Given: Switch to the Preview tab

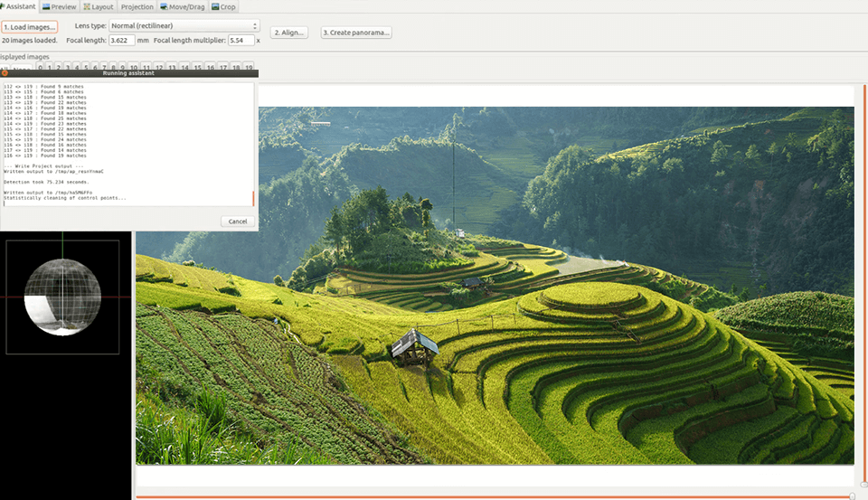Looking at the screenshot, I should click(x=59, y=6).
